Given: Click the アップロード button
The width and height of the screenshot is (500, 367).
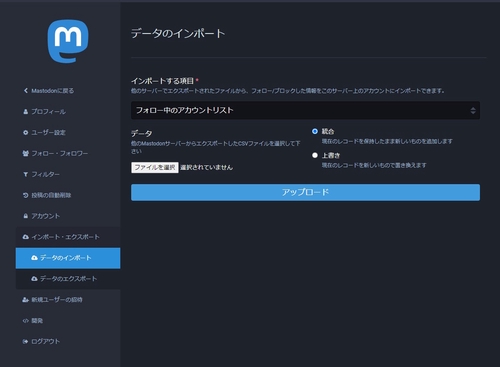Looking at the screenshot, I should (305, 192).
